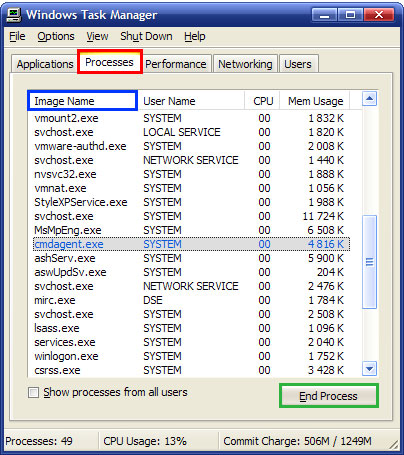Select the mirc.exe process

(191, 300)
